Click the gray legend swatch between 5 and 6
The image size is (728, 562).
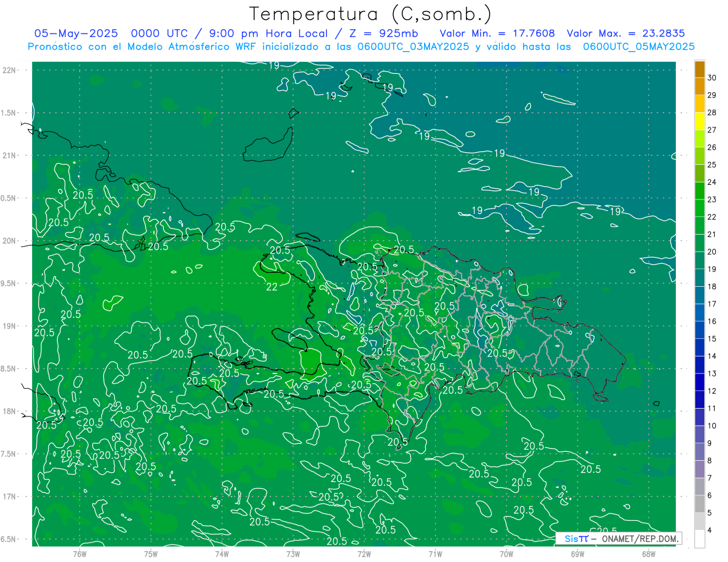[x=700, y=504]
